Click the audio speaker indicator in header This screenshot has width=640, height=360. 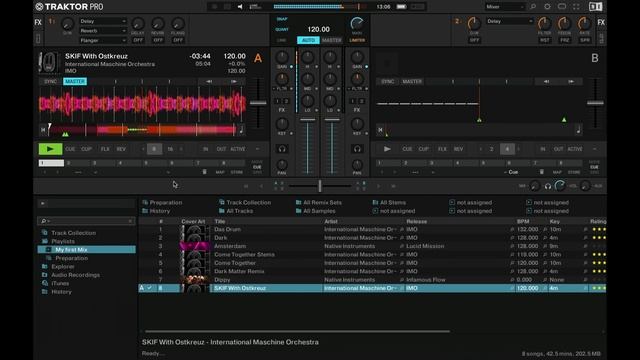(x=240, y=7)
